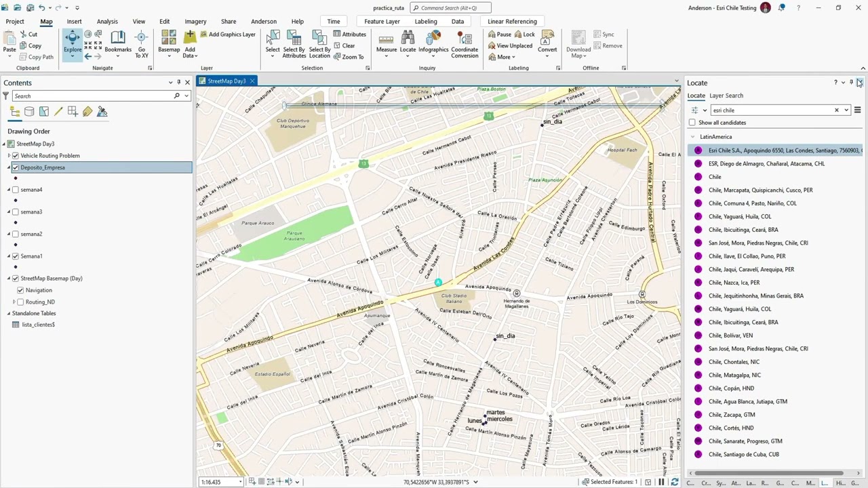Turn on the Routing_ND layer
This screenshot has width=868, height=488.
coord(20,302)
